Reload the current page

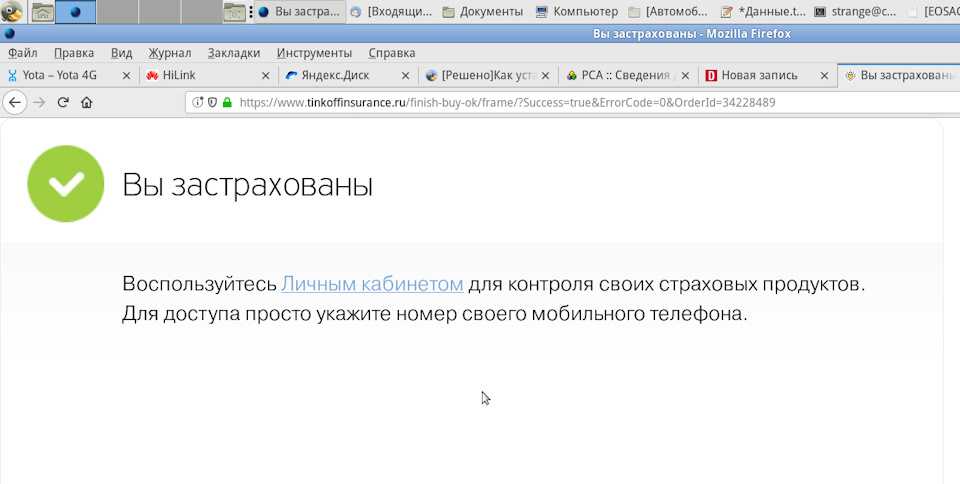tap(63, 102)
